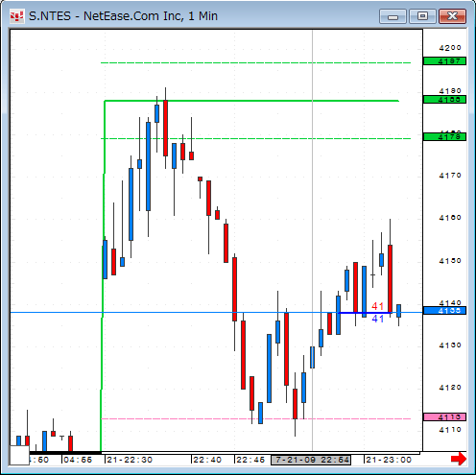Click the 04:55 time axis label

click(78, 460)
